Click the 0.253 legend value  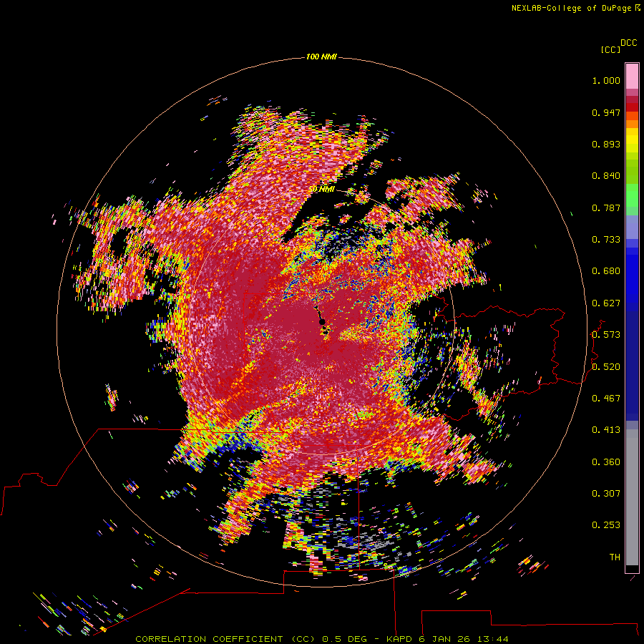coord(606,525)
